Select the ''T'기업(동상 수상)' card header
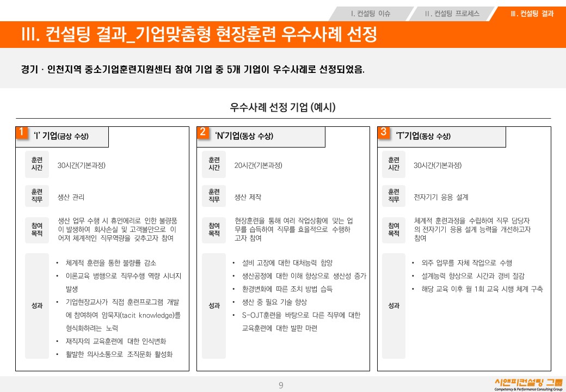Screen dimensions: 566x392 [441, 137]
